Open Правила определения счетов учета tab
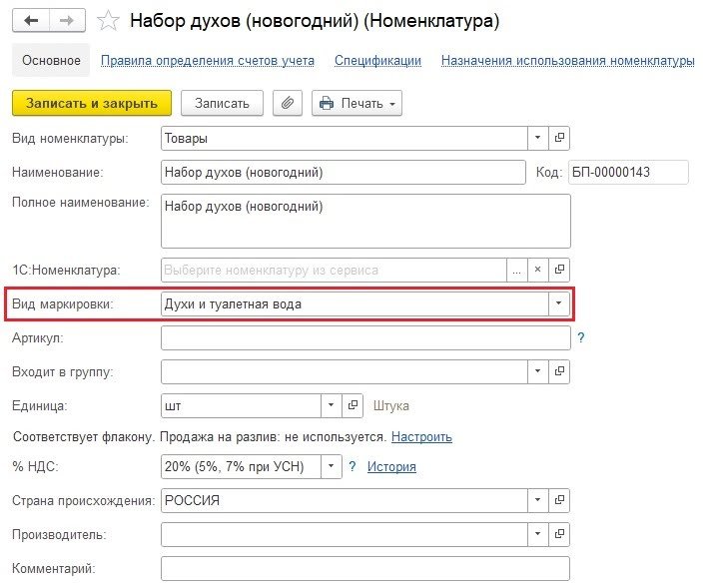 208,61
